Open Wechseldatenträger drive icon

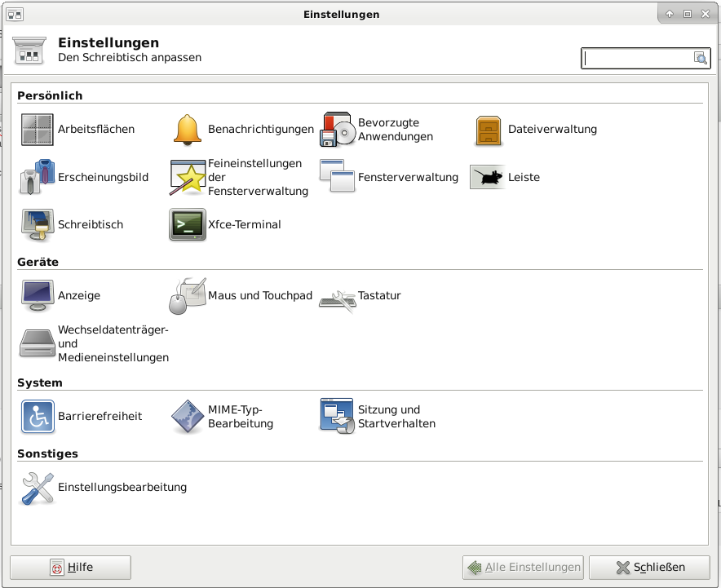(38, 343)
